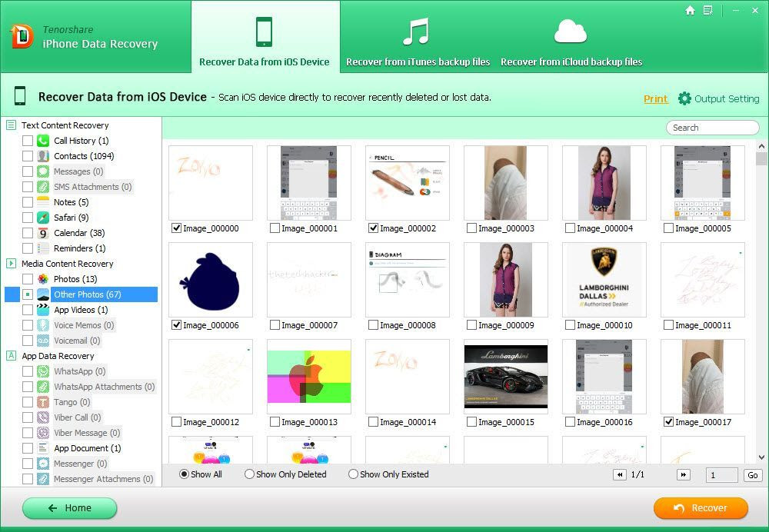769x532 pixels.
Task: Click the Home button
Action: [70, 508]
